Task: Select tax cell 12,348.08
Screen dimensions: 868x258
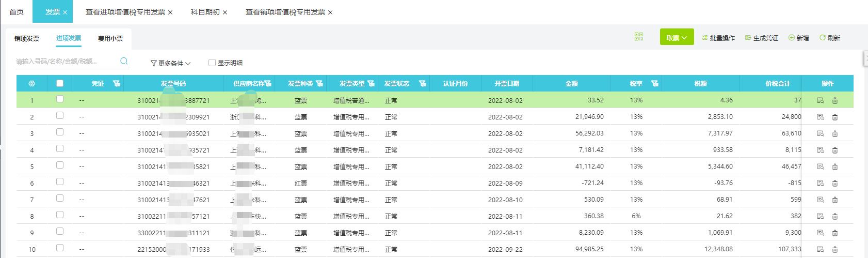Action: [x=718, y=249]
